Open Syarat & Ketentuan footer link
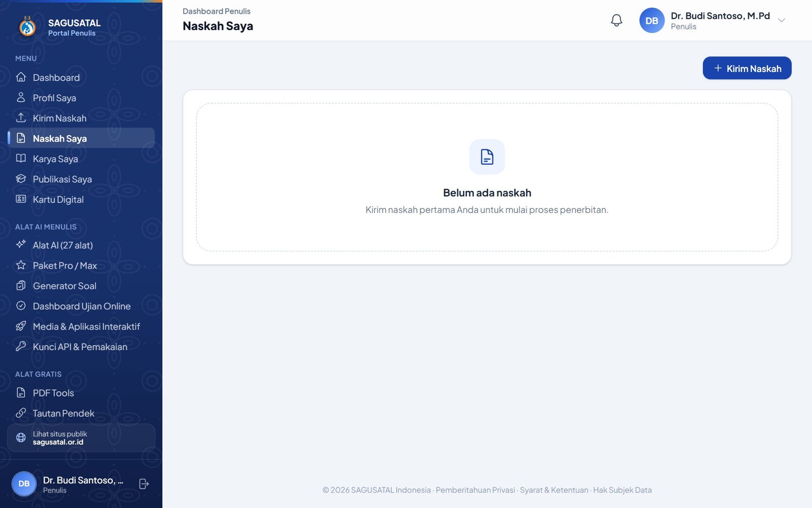The image size is (812, 508). [x=554, y=490]
